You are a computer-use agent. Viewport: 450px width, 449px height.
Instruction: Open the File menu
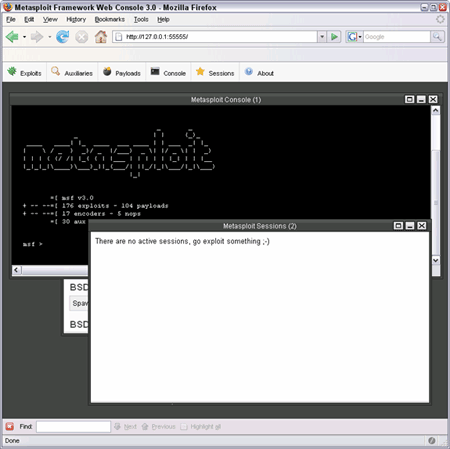tap(11, 19)
